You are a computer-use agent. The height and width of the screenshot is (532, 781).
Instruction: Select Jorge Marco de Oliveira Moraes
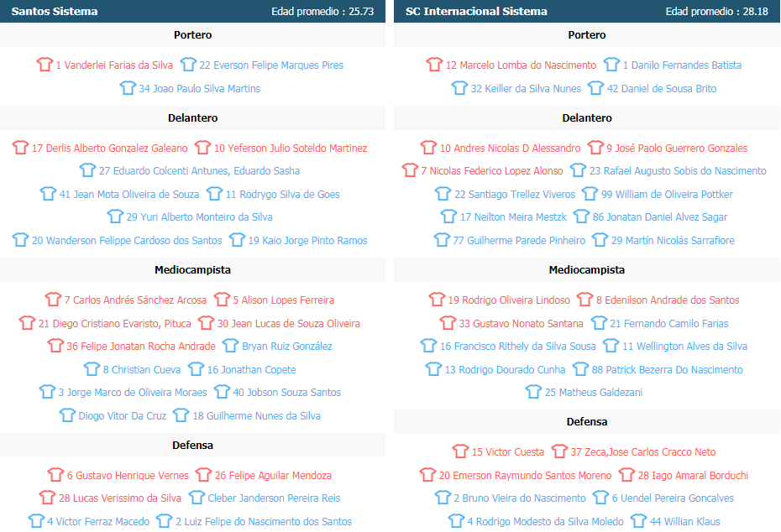click(133, 392)
